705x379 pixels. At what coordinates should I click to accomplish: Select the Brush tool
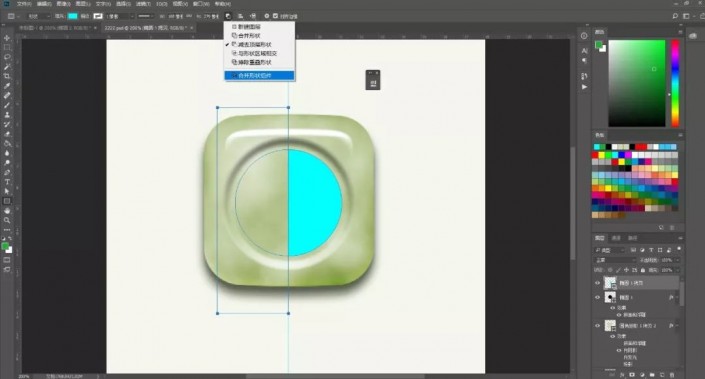(7, 105)
